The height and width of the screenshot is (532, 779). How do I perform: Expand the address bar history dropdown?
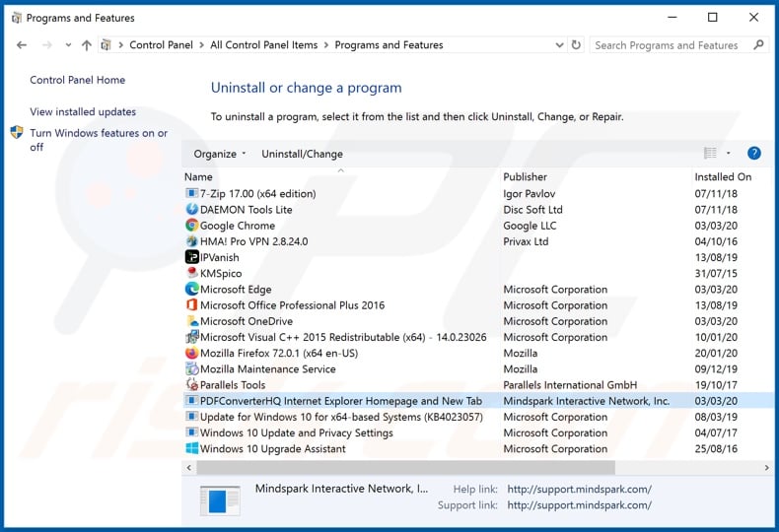[559, 45]
